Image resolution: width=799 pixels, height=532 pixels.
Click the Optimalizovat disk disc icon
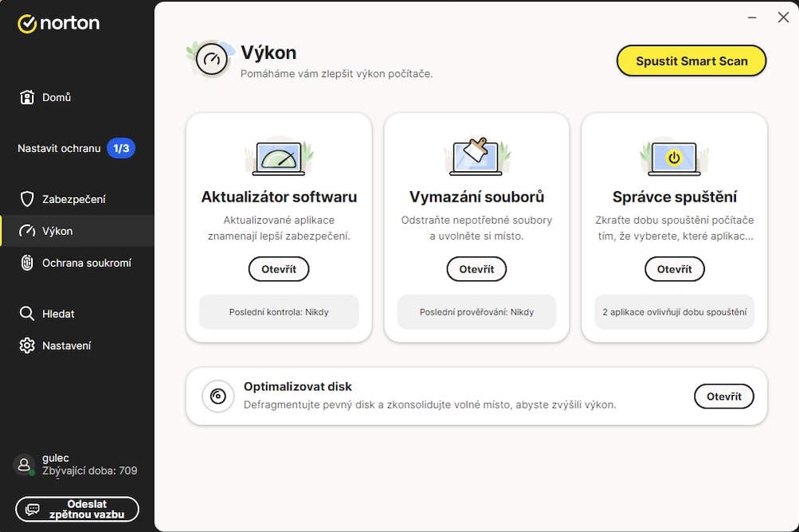point(217,396)
